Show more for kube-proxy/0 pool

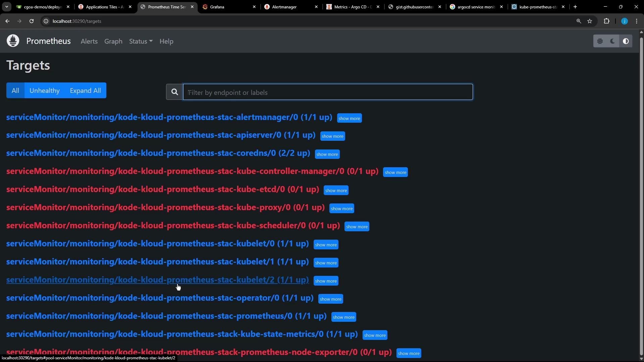coord(341,208)
